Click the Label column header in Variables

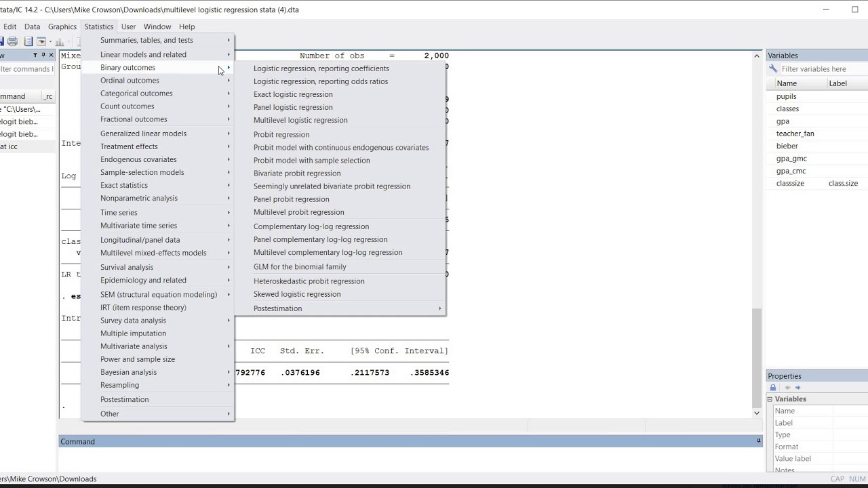[848, 83]
